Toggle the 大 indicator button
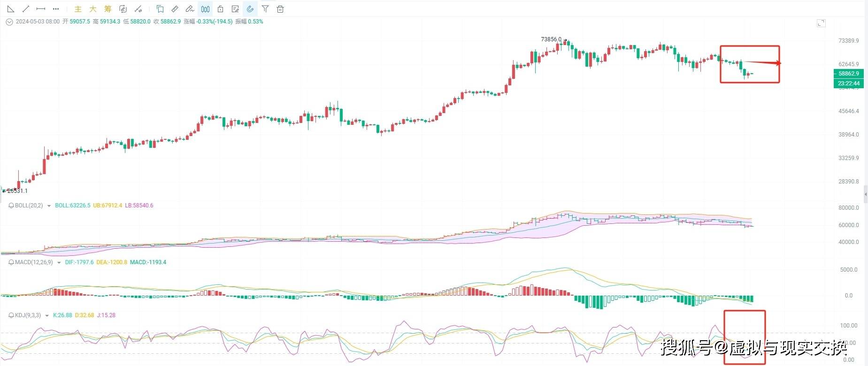This screenshot has height=366, width=868. [93, 9]
